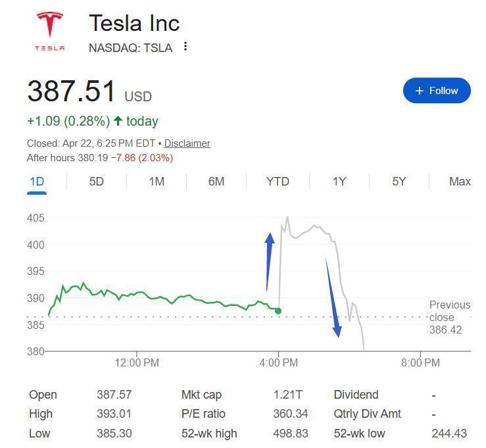The width and height of the screenshot is (486, 448).
Task: Switch to the 5D chart tab
Action: (97, 182)
